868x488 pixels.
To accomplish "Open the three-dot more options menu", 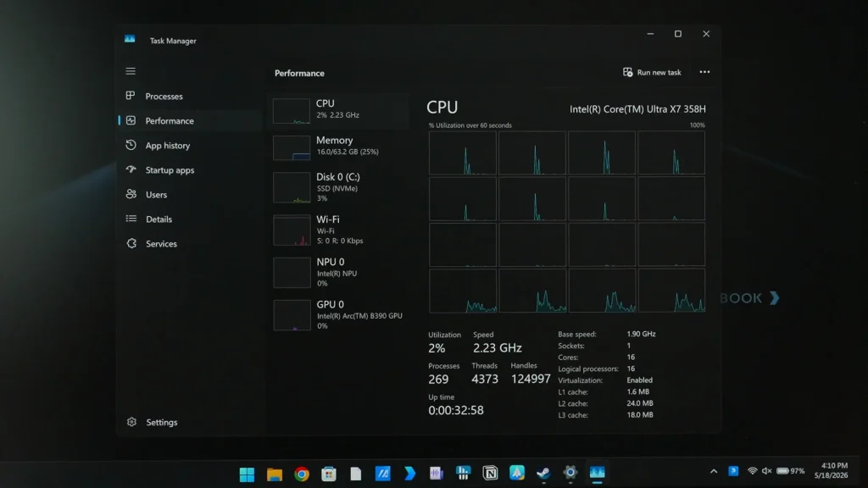I will click(x=704, y=72).
